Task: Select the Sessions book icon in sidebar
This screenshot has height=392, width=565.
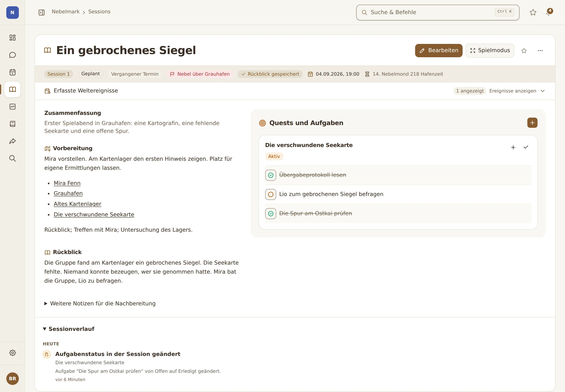Action: [x=13, y=89]
